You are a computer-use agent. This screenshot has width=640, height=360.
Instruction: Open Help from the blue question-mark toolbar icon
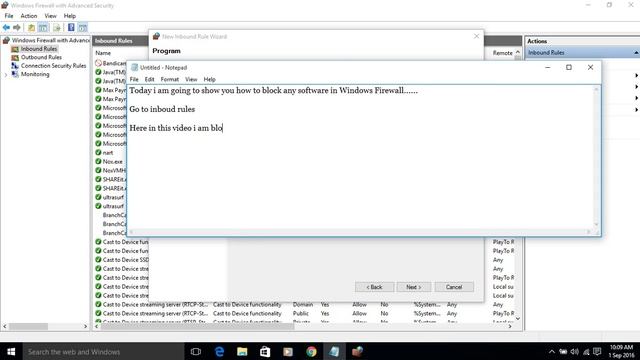click(71, 27)
